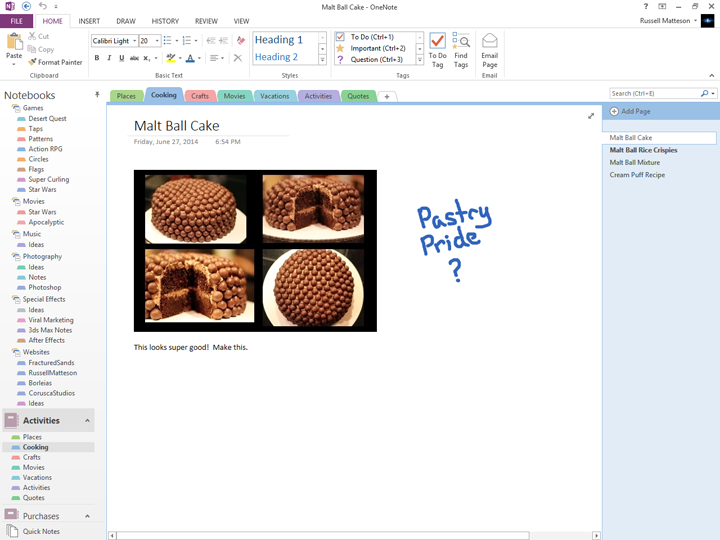Expand the page with the full-page arrow icon

click(x=591, y=116)
